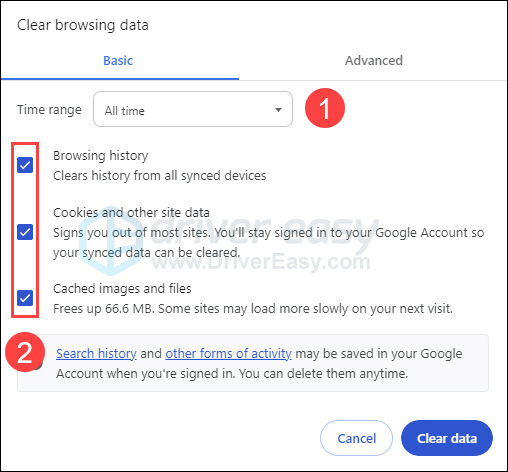Click the small caret arrow in Time range box

pyautogui.click(x=278, y=110)
